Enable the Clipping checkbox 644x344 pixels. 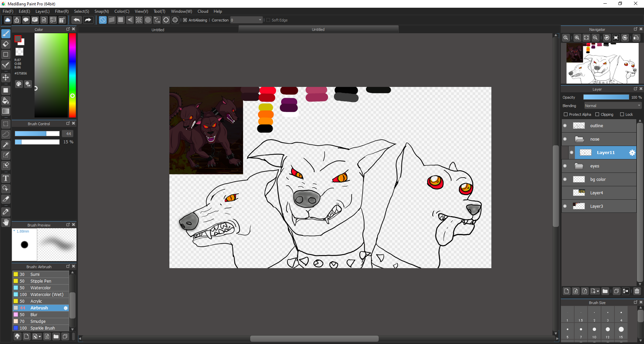pos(597,114)
